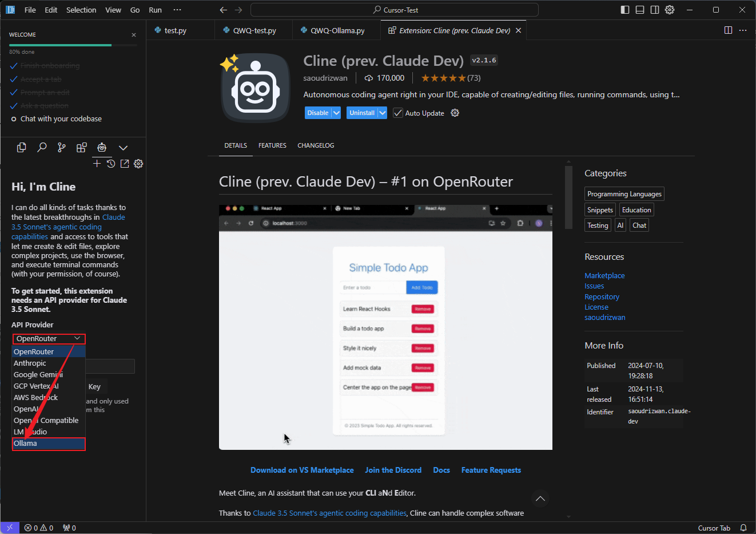Image resolution: width=756 pixels, height=534 pixels.
Task: Click the Join the Discord link
Action: point(393,470)
